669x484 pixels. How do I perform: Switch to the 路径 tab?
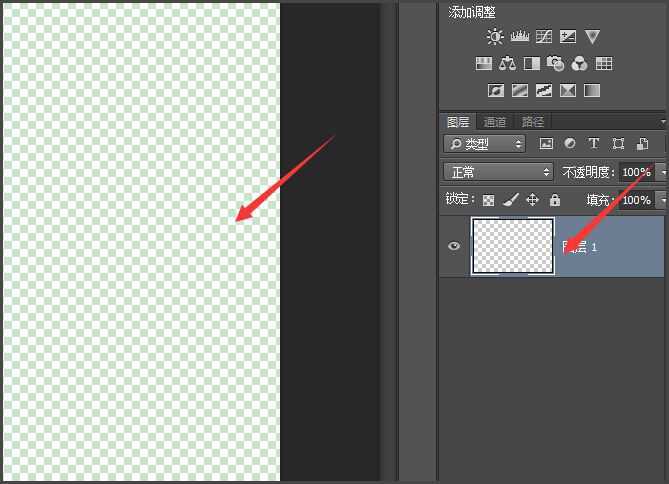point(533,122)
